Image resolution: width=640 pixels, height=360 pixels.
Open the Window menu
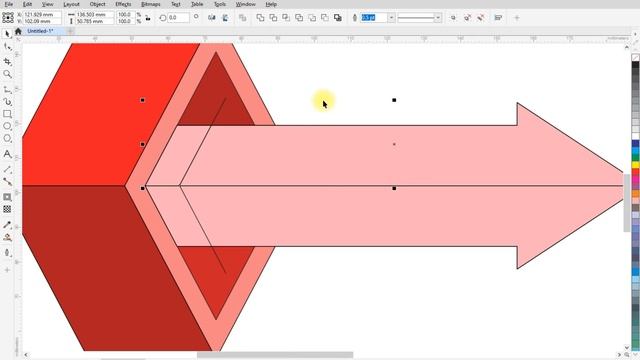246,4
